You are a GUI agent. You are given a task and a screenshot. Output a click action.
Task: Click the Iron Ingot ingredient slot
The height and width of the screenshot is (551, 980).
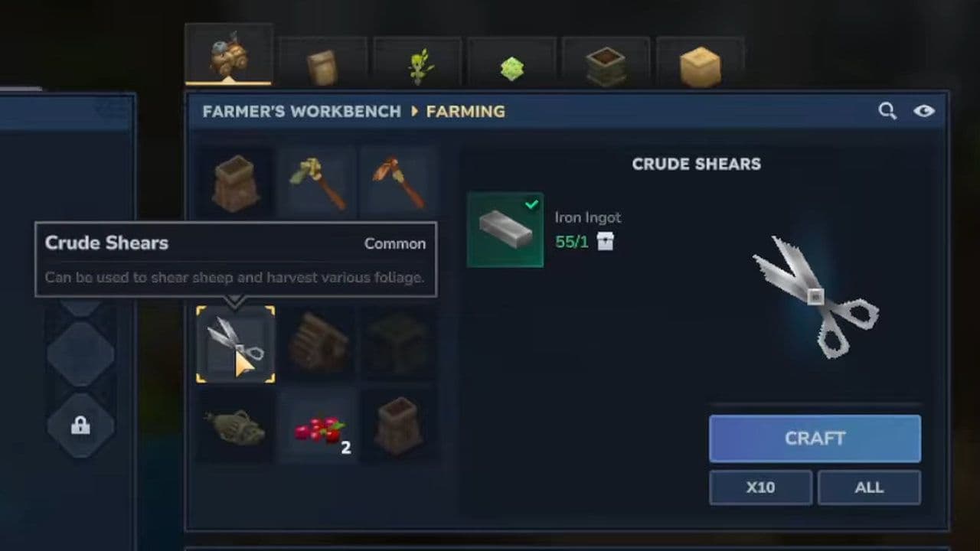(x=505, y=230)
